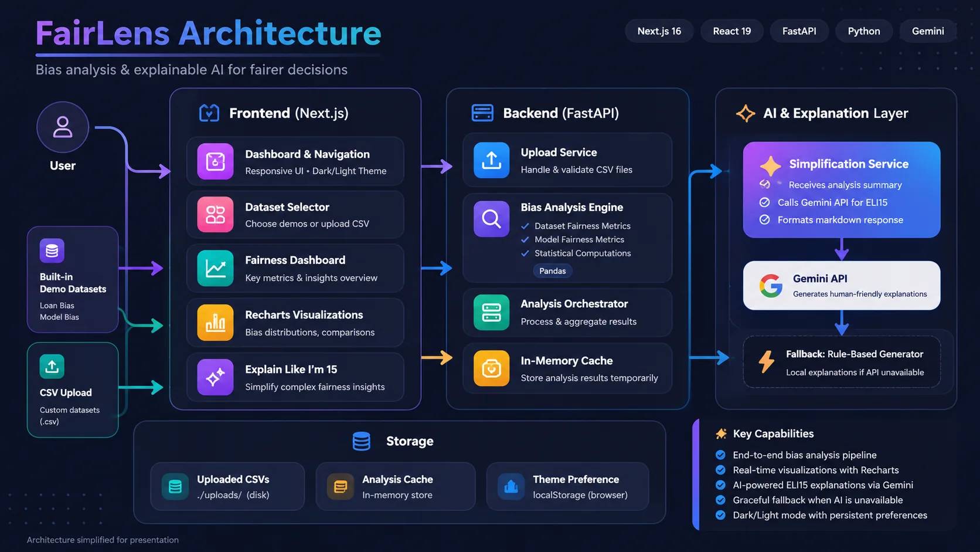Select the FastAPI tag at top
This screenshot has width=980, height=552.
click(799, 31)
